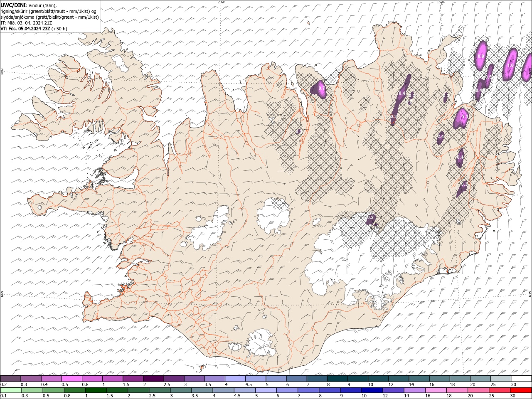This screenshot has width=532, height=399.
Task: Choose the violet 12 rain legend swatch
Action: pyautogui.click(x=393, y=390)
